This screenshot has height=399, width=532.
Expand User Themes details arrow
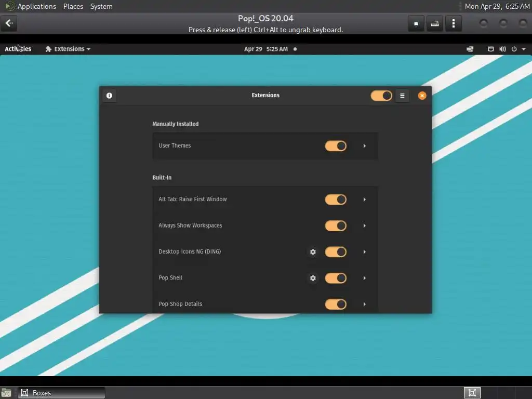pos(364,146)
